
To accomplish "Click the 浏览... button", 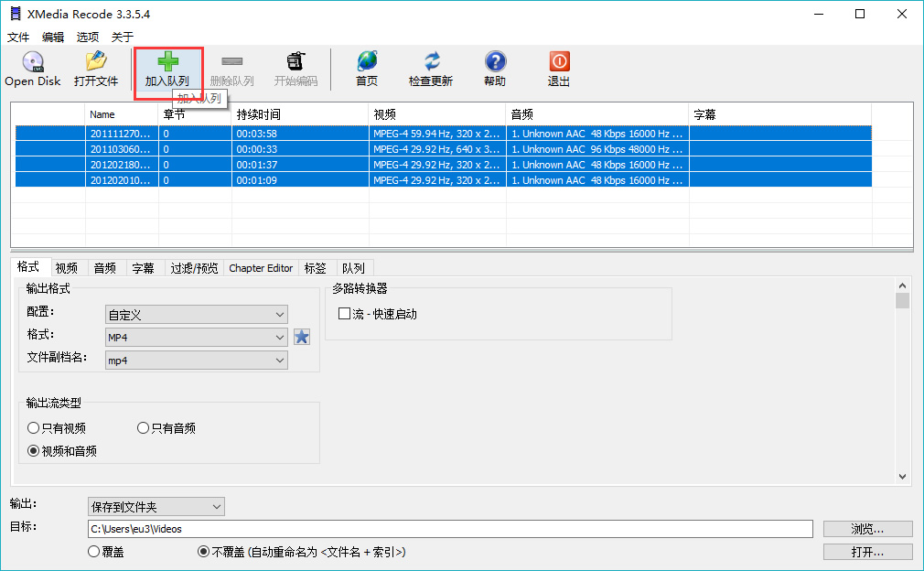I will (867, 529).
